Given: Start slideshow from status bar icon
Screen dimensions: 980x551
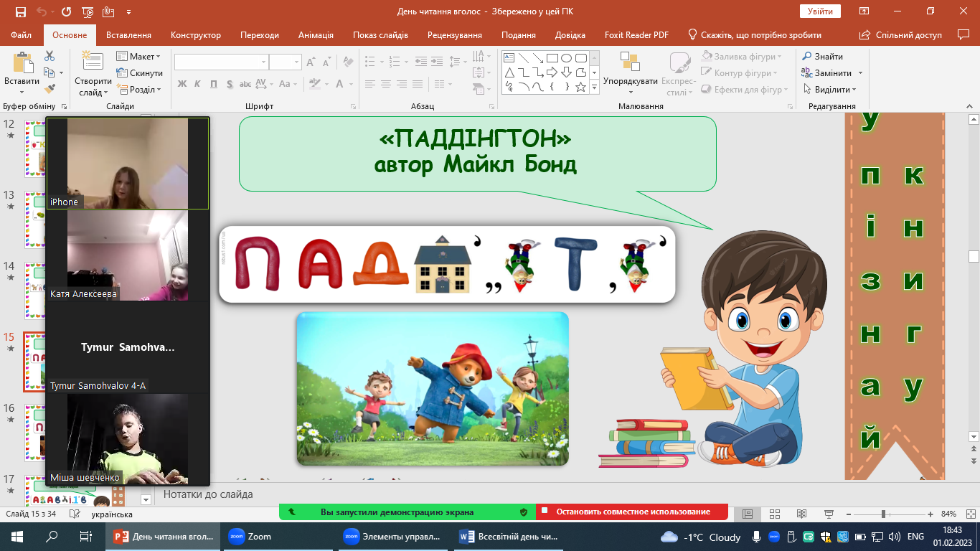Looking at the screenshot, I should pos(829,514).
